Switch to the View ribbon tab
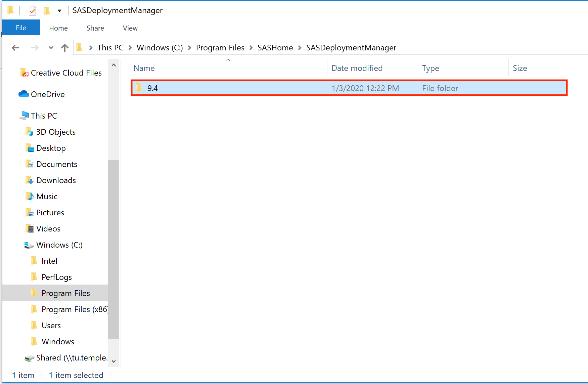Image resolution: width=588 pixels, height=384 pixels. (130, 28)
